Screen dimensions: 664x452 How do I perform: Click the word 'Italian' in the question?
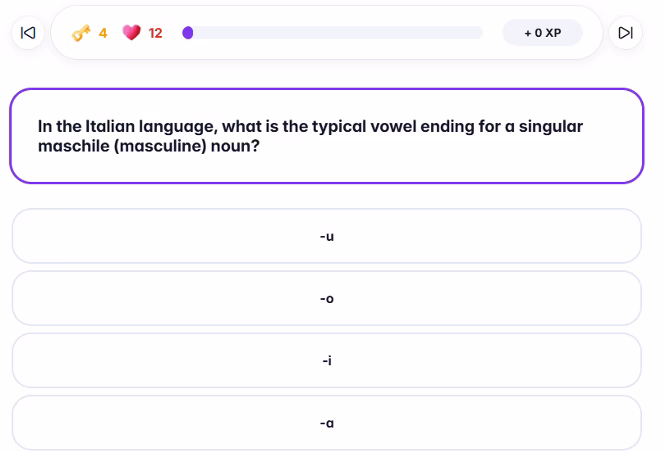point(110,126)
